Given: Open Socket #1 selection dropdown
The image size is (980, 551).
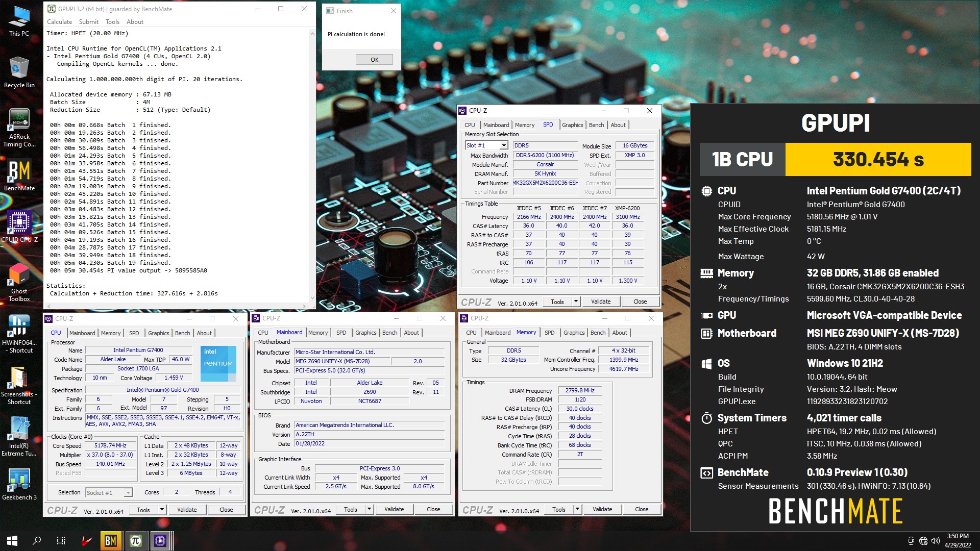Looking at the screenshot, I should [x=128, y=492].
